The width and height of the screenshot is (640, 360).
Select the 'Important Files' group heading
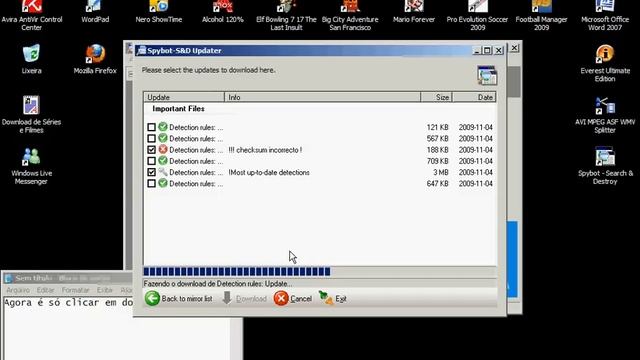[x=178, y=109]
